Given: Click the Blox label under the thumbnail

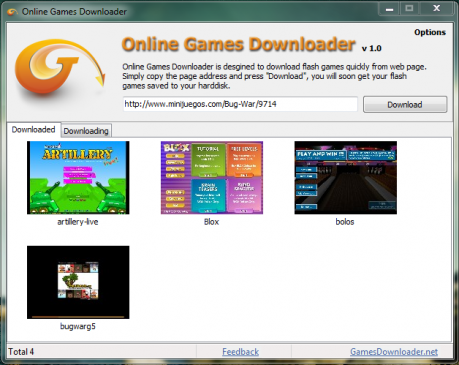Looking at the screenshot, I should (211, 222).
